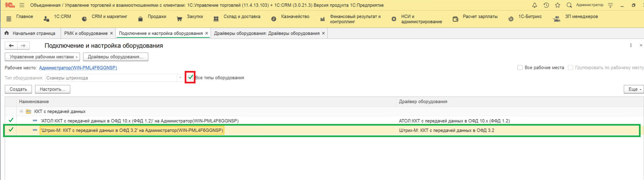Click the 'Драйверы оборудования...' button
The image size is (644, 180).
click(115, 57)
